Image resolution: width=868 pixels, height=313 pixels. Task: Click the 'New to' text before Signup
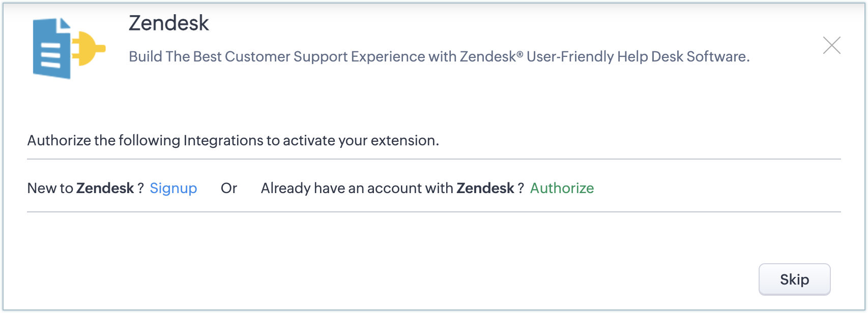(50, 189)
